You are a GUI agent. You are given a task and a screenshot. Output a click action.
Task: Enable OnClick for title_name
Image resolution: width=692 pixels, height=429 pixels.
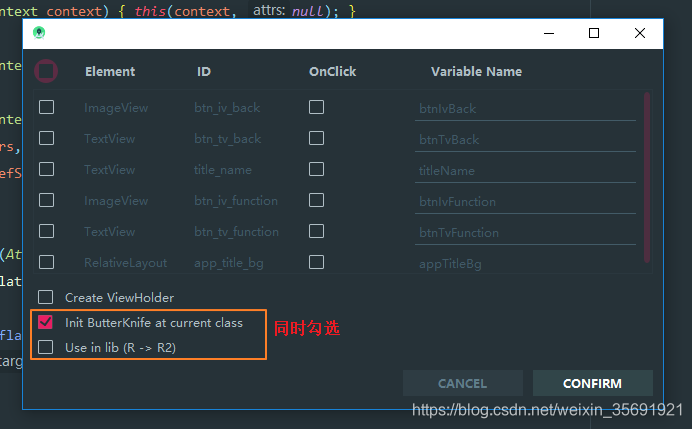[x=316, y=169]
